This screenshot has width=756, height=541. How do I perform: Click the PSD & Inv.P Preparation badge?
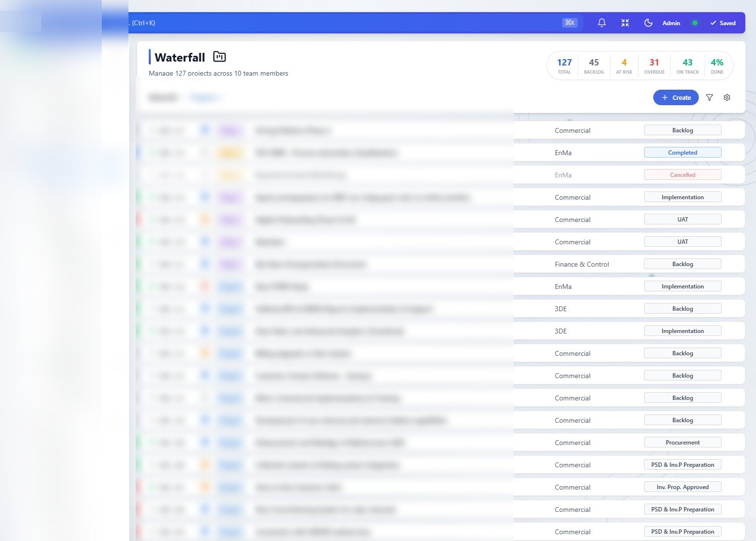click(x=682, y=464)
